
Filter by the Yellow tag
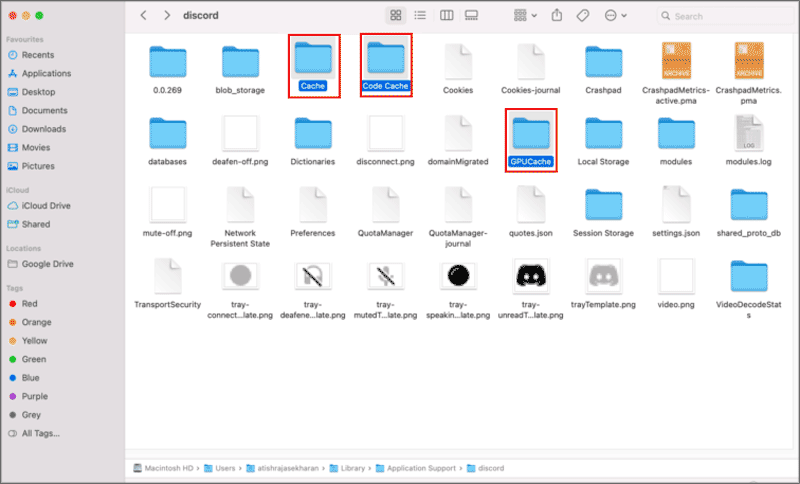tap(28, 340)
